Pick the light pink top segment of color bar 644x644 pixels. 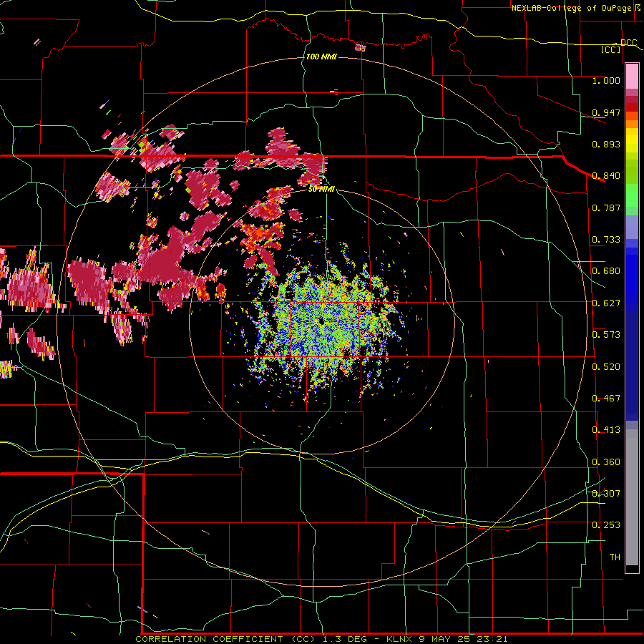coord(632,77)
